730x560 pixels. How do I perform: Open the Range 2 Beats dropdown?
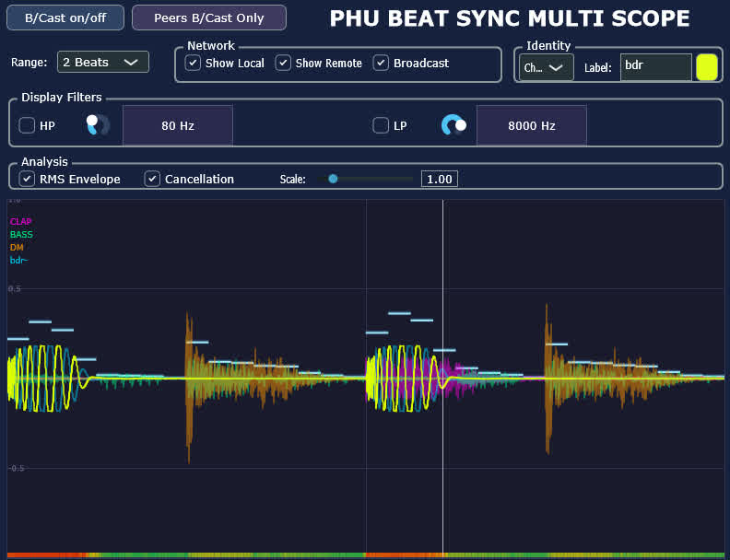click(103, 62)
